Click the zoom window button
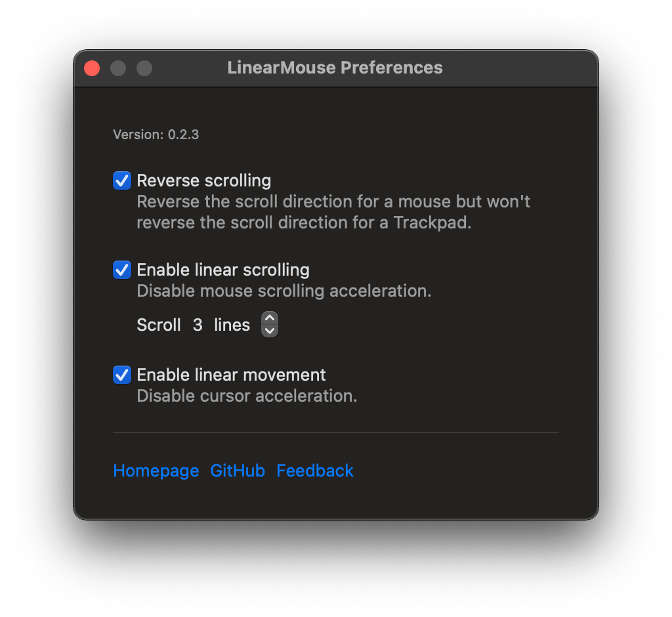672x617 pixels. point(144,68)
